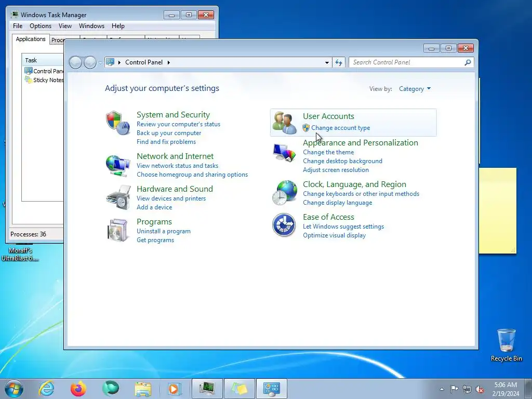Open Windows Media Player on taskbar
Screen dimensions: 532x399
point(175,389)
